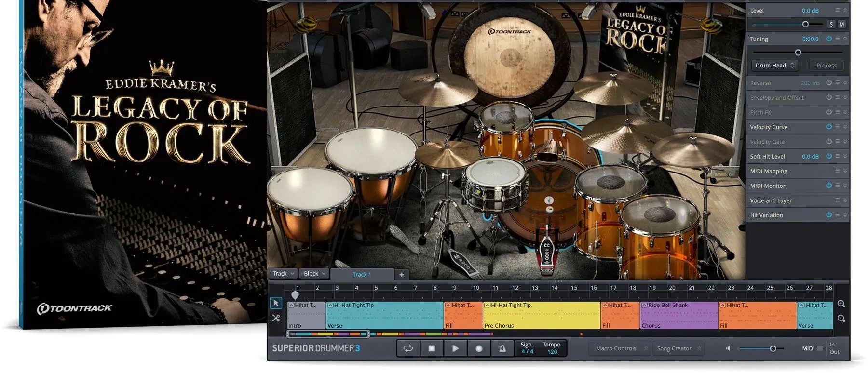The width and height of the screenshot is (868, 373).
Task: Solo the instrument with S button
Action: pos(831,24)
